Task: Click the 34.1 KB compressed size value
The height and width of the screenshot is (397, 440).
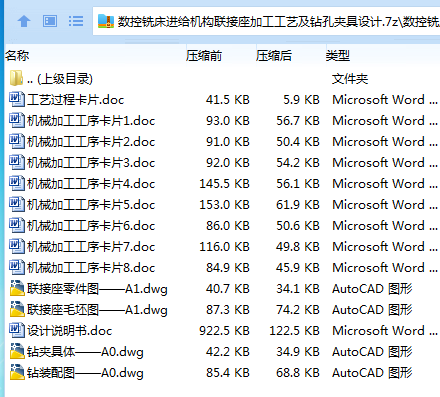Action: pos(298,289)
